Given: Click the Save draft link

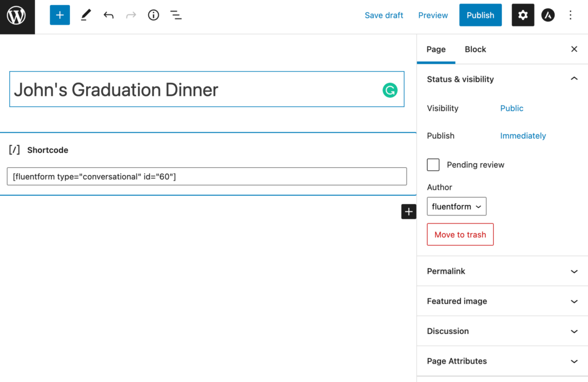Looking at the screenshot, I should coord(384,15).
